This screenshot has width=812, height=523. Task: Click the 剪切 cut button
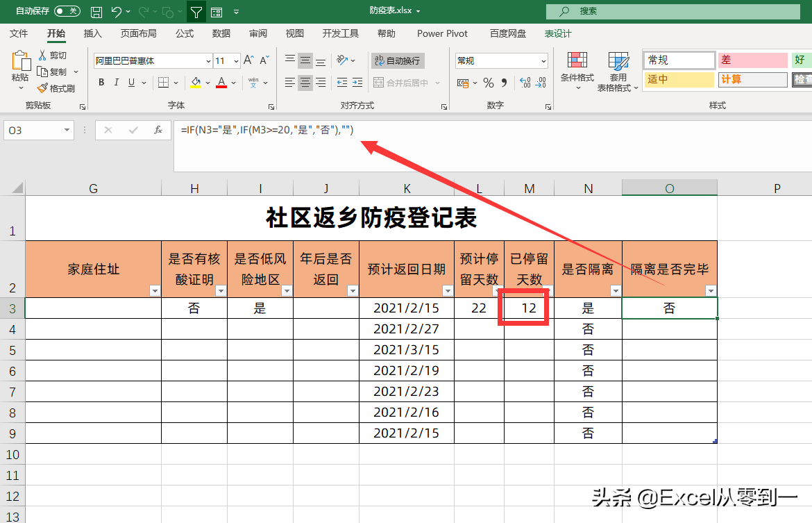coord(53,55)
